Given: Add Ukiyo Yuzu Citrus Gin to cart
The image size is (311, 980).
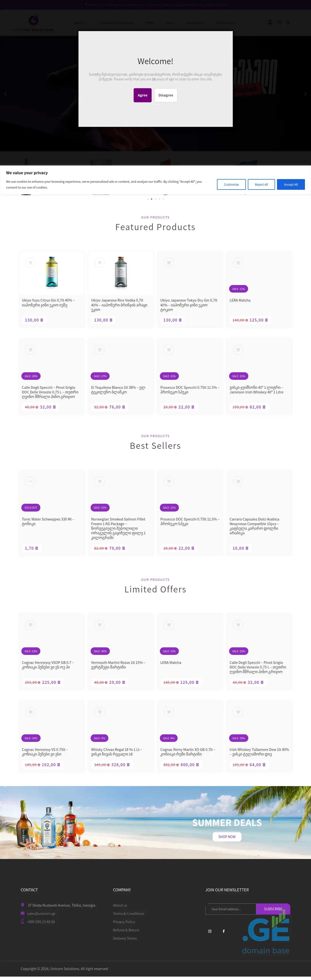Looking at the screenshot, I should (30, 262).
